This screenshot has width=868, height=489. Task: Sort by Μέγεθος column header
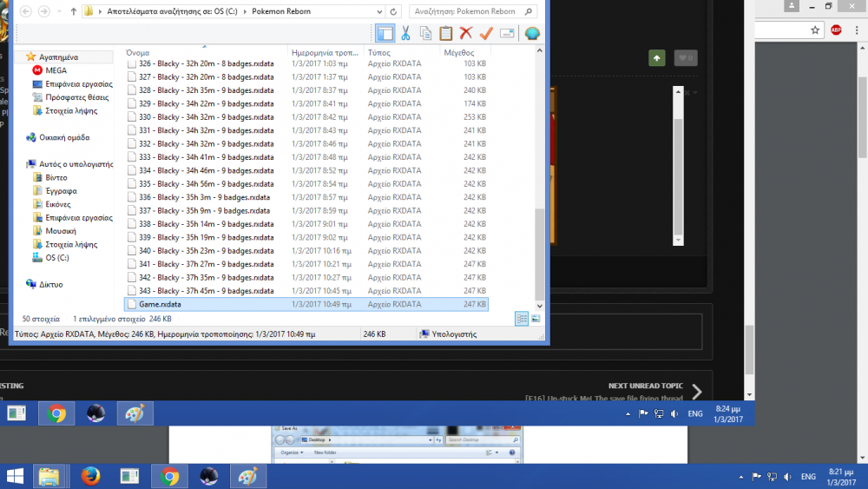(x=458, y=53)
